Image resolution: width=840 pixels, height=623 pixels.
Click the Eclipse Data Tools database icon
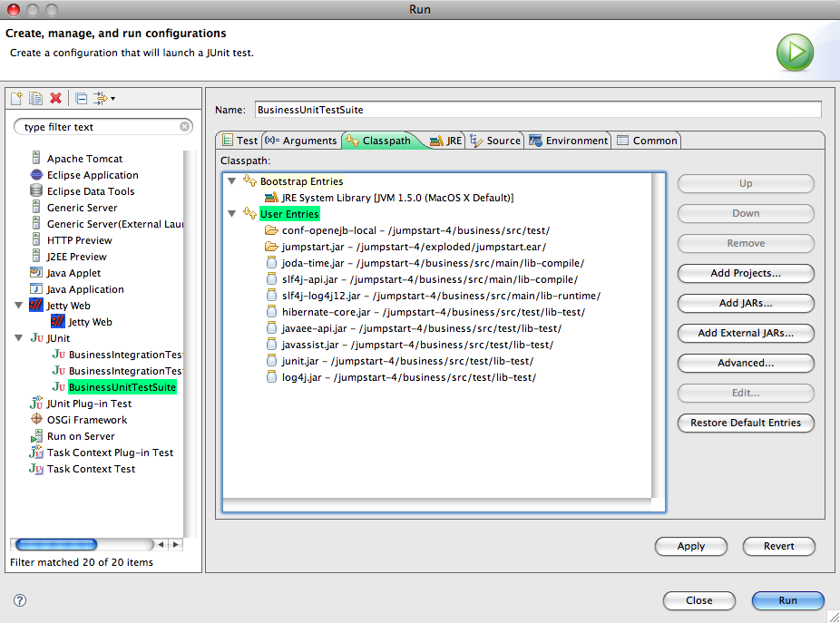click(x=36, y=190)
